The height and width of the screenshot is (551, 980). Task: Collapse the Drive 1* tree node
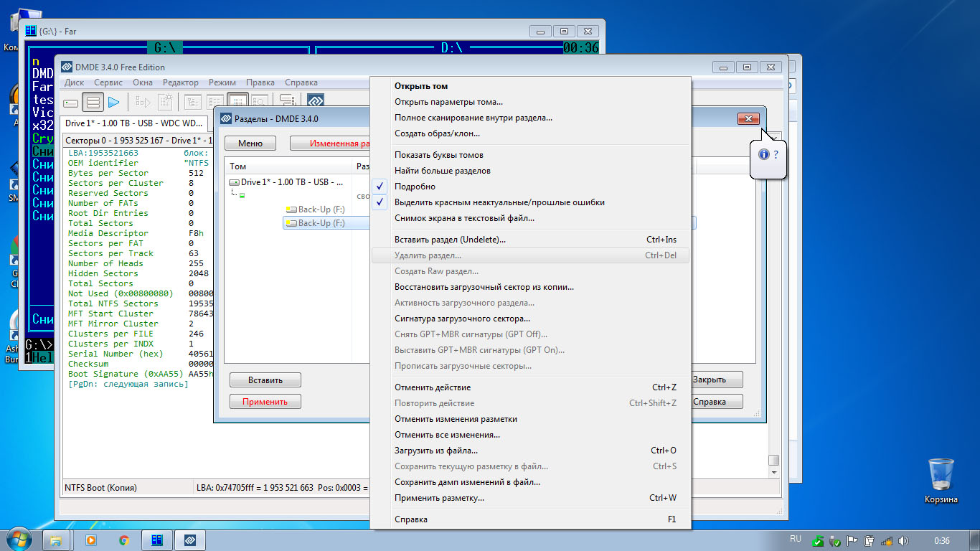pos(234,183)
